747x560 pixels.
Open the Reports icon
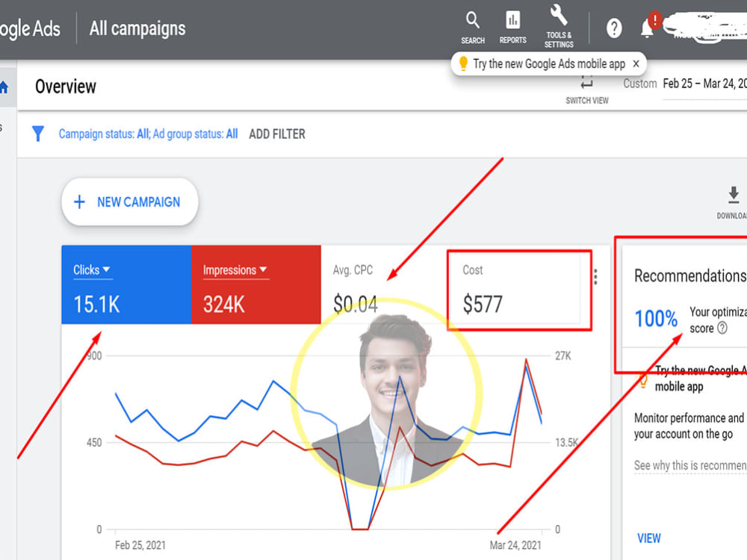point(512,28)
